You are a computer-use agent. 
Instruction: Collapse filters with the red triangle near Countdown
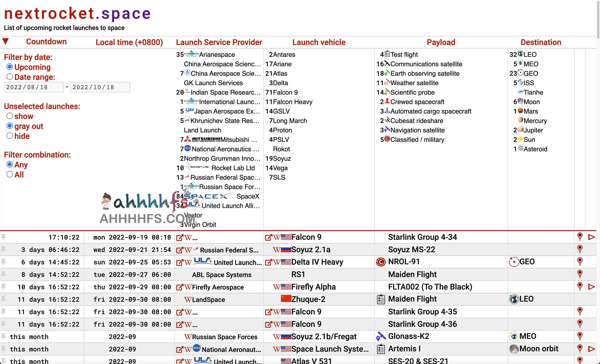pyautogui.click(x=6, y=41)
